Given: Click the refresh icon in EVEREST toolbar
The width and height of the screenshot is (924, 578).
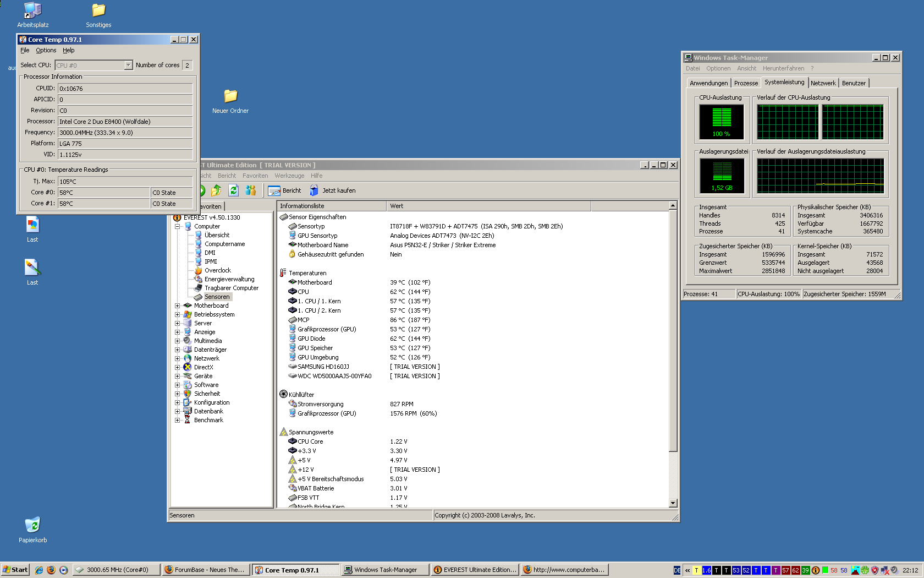Looking at the screenshot, I should tap(233, 190).
